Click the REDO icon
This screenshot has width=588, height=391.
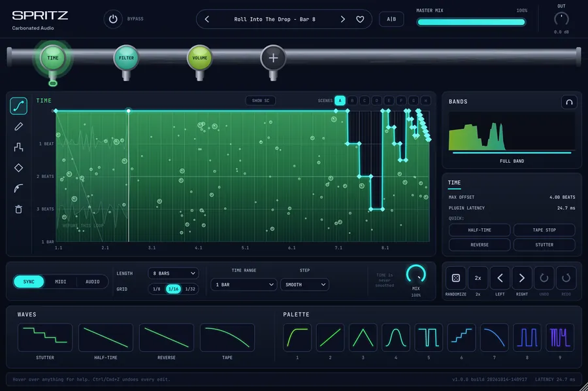tap(566, 278)
